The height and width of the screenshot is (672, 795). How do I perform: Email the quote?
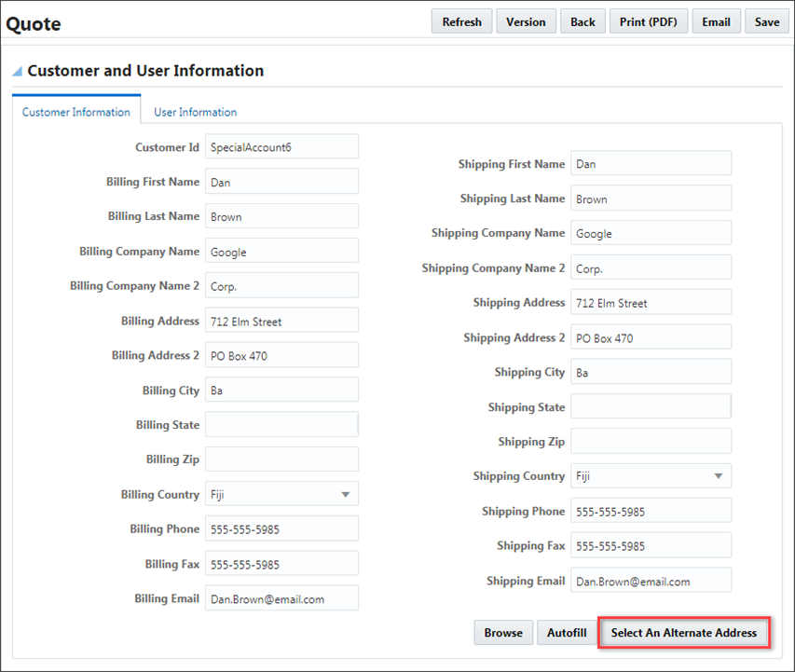pos(716,21)
